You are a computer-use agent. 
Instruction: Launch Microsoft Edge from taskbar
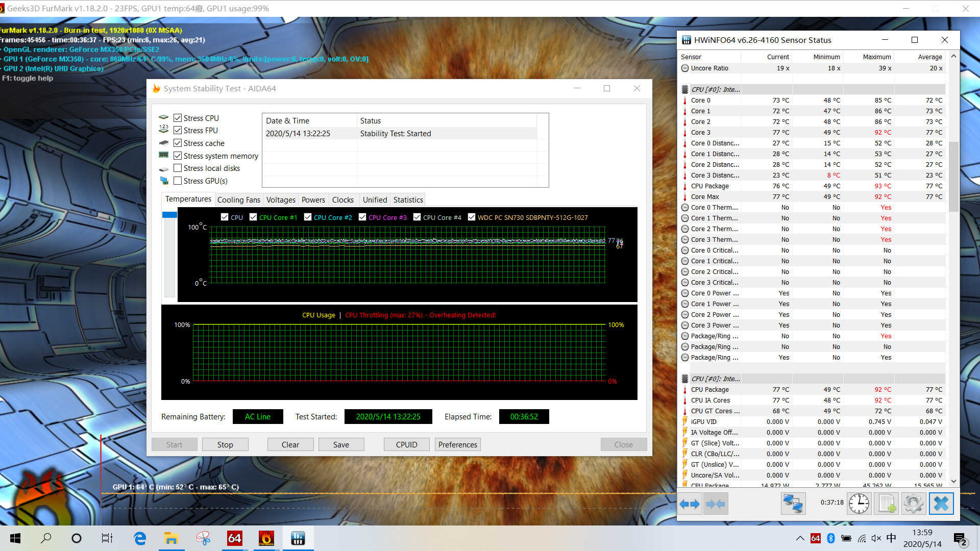[x=139, y=538]
